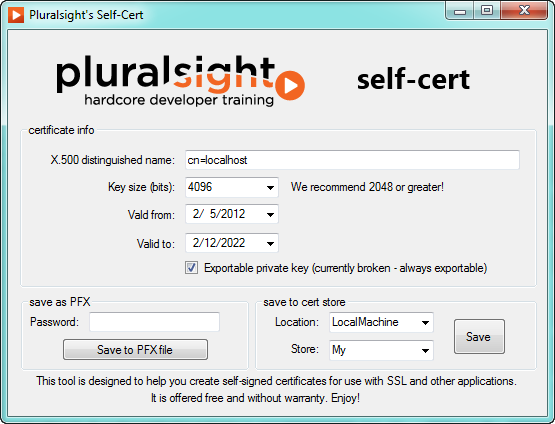The width and height of the screenshot is (555, 424).
Task: Expand the Store dropdown showing My
Action: pyautogui.click(x=381, y=350)
